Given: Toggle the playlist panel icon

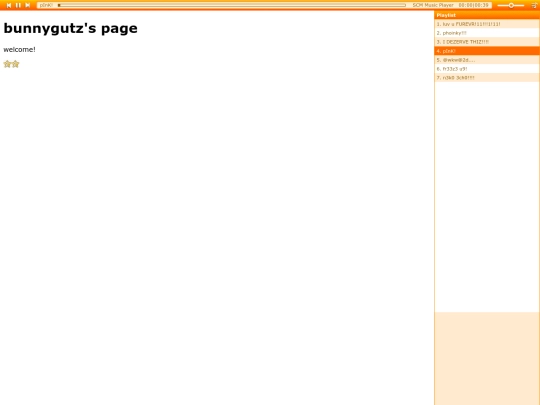Looking at the screenshot, I should coord(534,5).
